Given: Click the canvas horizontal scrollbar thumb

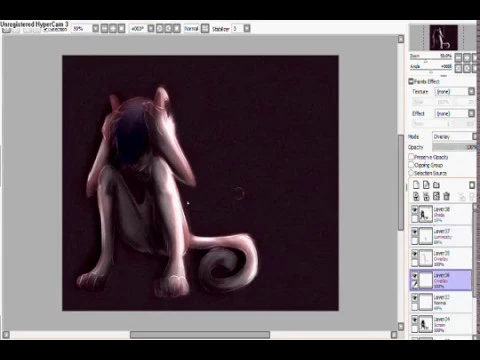Looking at the screenshot, I should click(x=200, y=334).
